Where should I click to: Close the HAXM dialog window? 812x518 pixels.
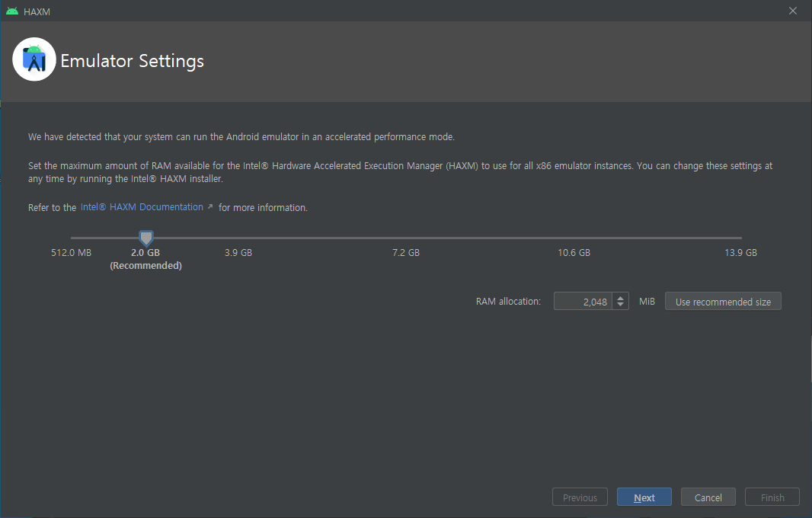point(793,11)
